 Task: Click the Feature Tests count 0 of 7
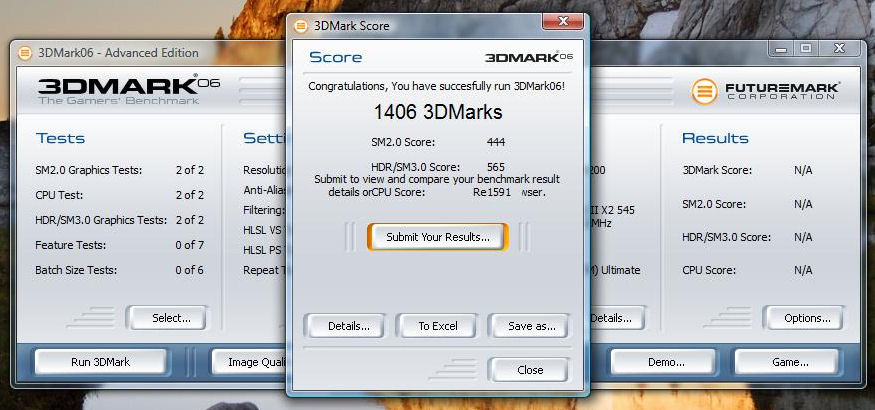click(190, 245)
